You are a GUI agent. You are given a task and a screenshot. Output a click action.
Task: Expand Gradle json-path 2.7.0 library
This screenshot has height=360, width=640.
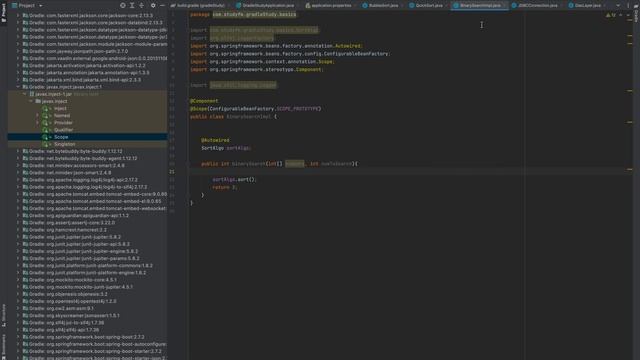[x=18, y=51]
